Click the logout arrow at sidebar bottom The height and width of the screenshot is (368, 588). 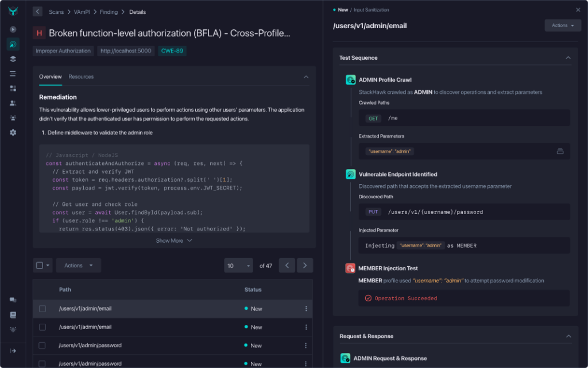pos(12,350)
